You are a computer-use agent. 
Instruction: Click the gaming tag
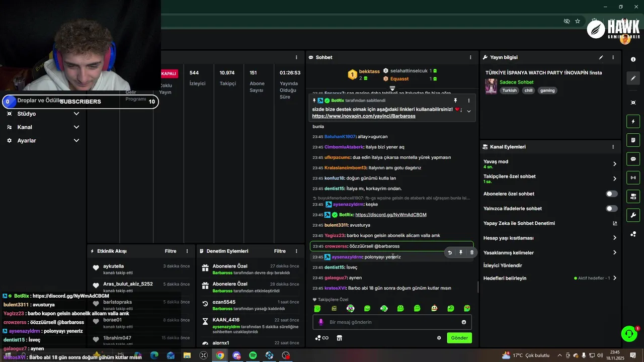click(547, 90)
